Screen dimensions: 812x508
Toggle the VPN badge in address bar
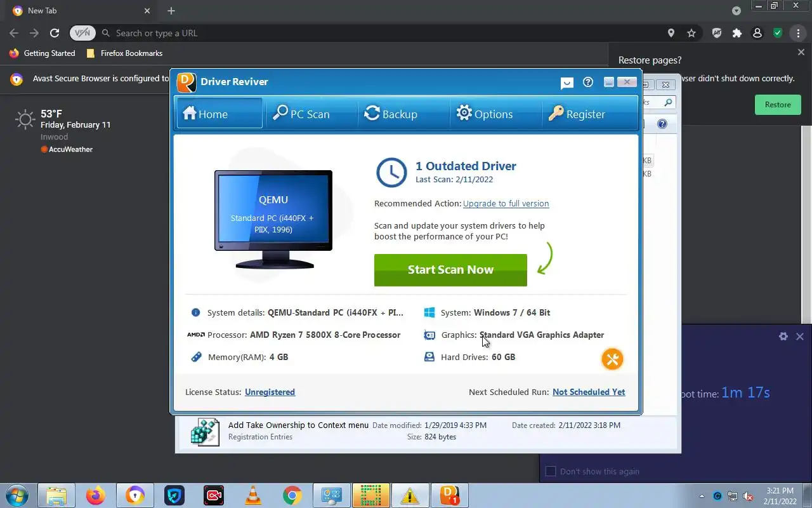click(x=82, y=33)
